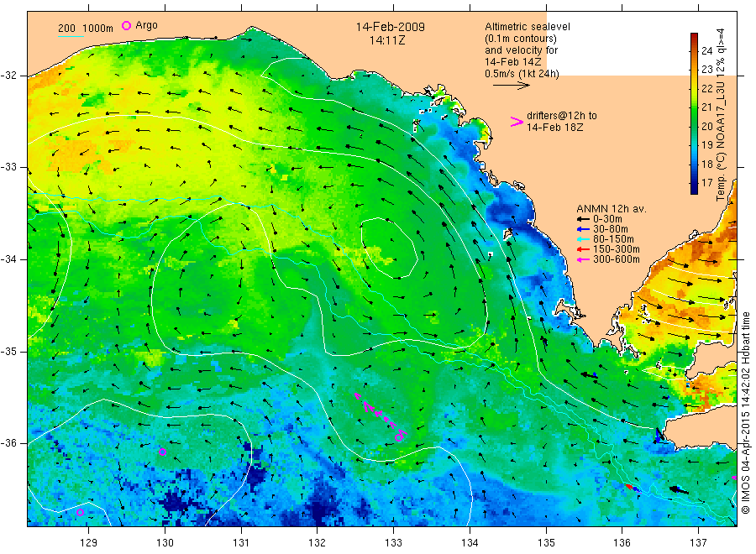Click the date text 14-Feb-2009
756x554 pixels.
391,27
